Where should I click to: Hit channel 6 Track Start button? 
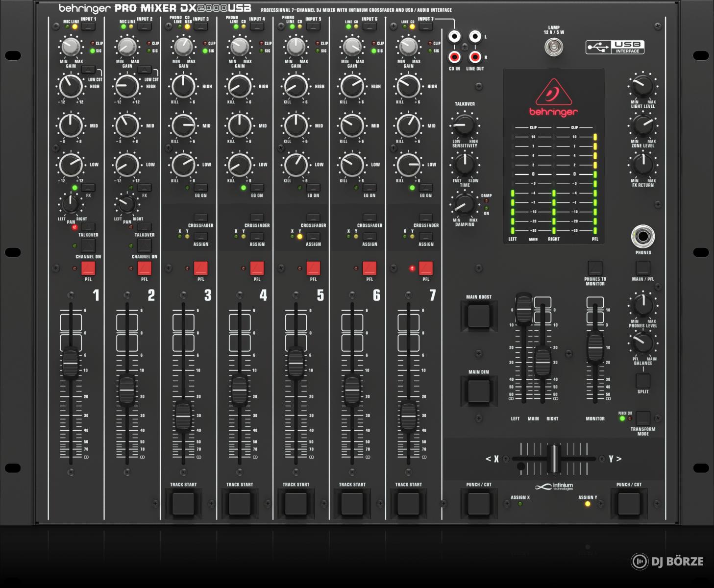352,503
